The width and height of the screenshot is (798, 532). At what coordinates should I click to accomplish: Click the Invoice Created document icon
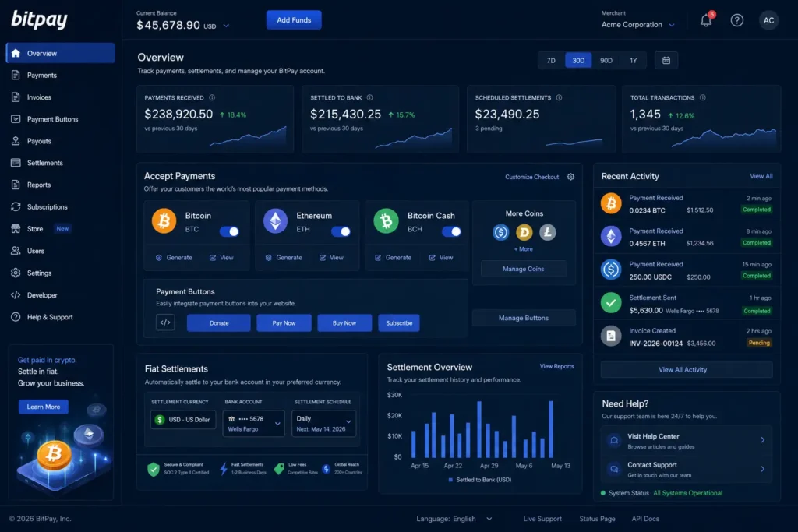tap(611, 336)
